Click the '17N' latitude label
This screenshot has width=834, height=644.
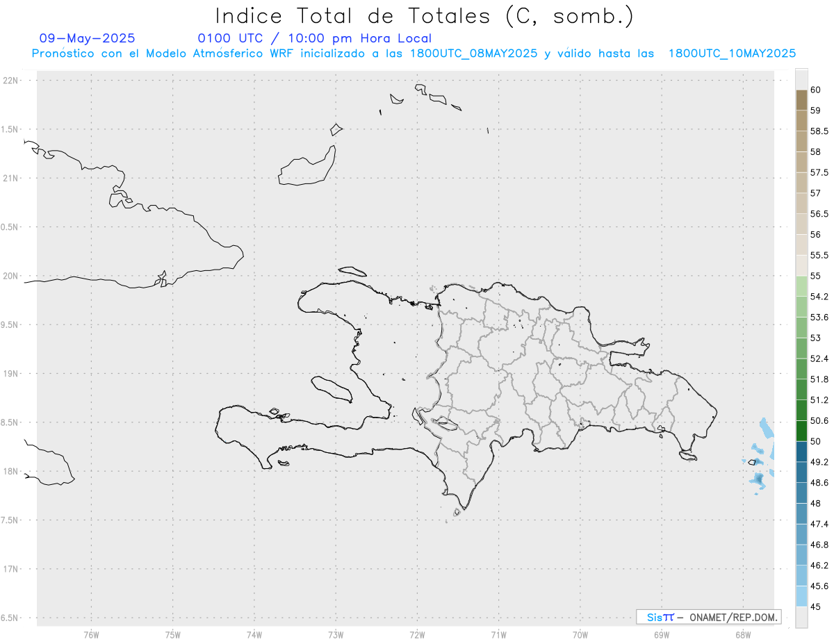pyautogui.click(x=10, y=569)
